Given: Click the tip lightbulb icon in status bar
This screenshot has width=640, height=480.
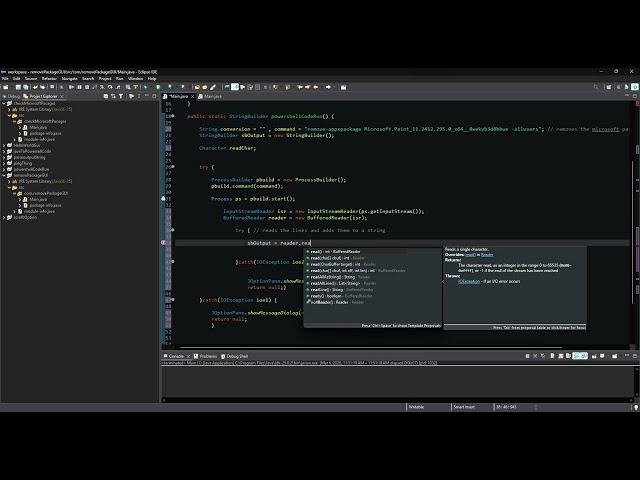Looking at the screenshot, I should pyautogui.click(x=636, y=407).
